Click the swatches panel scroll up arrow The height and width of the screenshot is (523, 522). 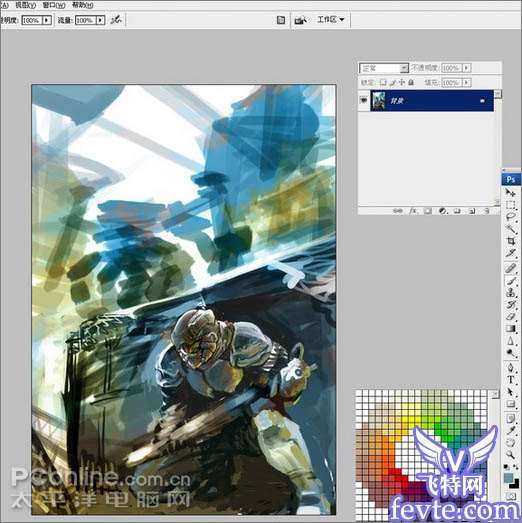coord(495,394)
